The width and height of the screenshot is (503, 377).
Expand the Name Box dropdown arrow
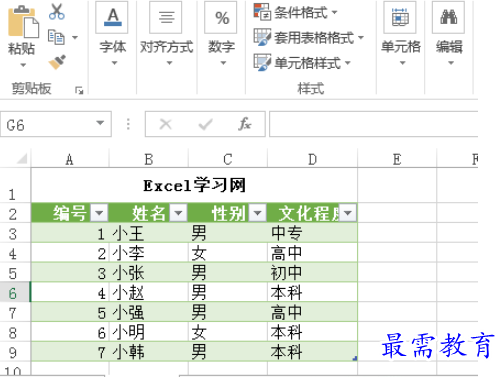(100, 123)
